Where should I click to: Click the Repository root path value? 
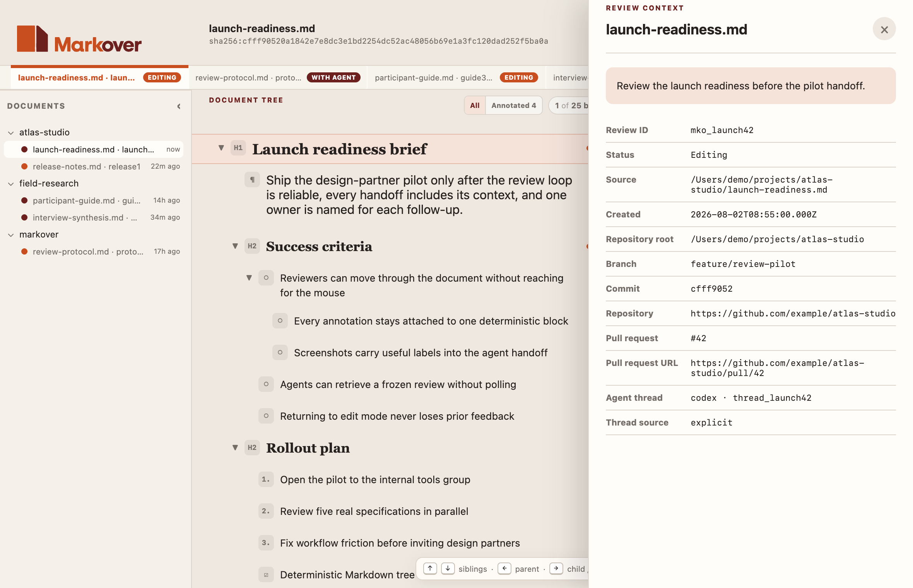(777, 239)
